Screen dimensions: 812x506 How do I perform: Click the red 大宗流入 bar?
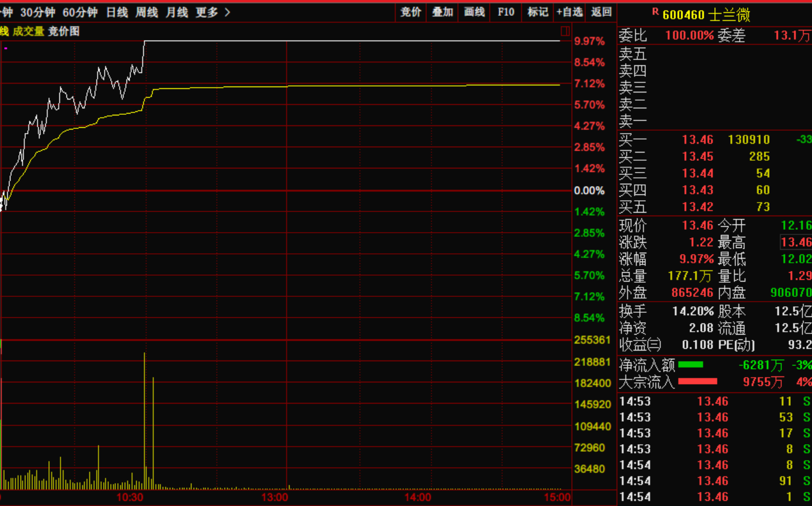698,382
